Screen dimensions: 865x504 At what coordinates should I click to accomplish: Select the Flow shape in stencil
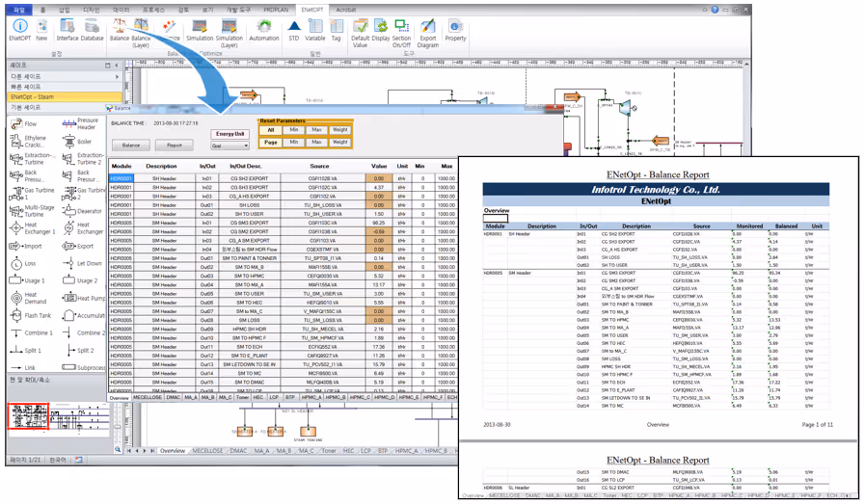click(x=24, y=124)
